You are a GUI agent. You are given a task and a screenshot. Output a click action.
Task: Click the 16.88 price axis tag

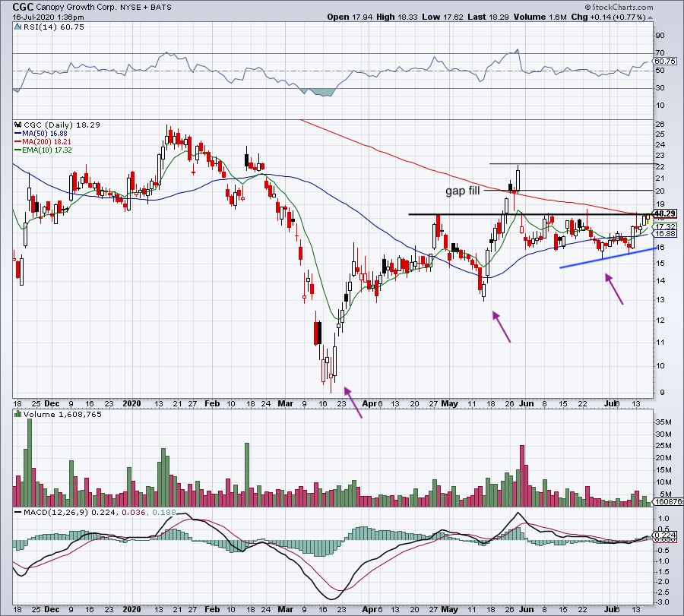665,234
